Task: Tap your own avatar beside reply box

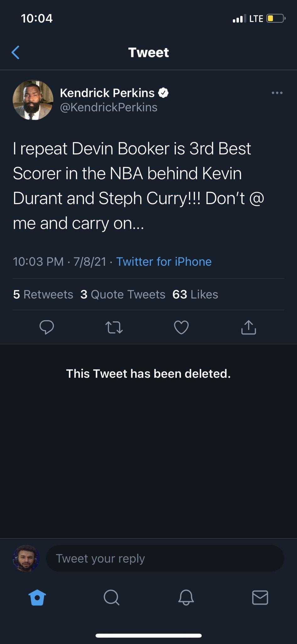Action: click(26, 558)
